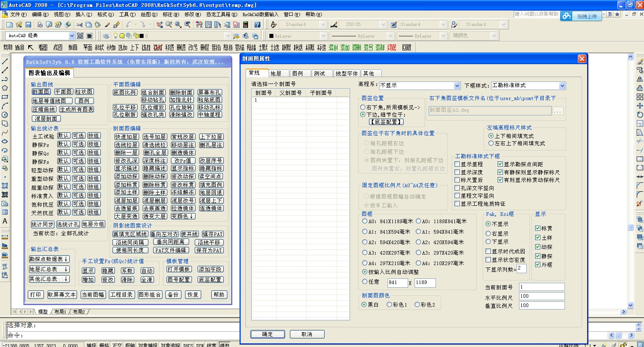644x347 pixels.
Task: Open the 变颜色 dropdown button
Action: [x=183, y=216]
